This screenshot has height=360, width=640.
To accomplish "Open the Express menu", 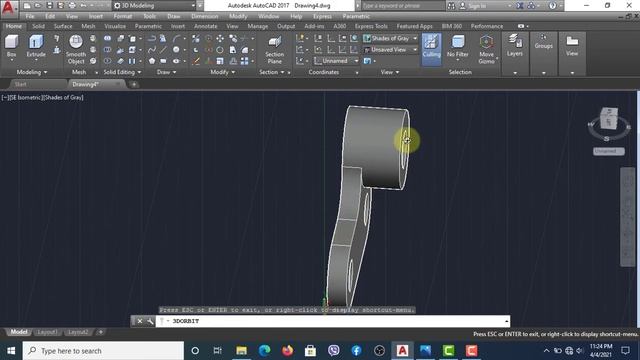I will 322,16.
